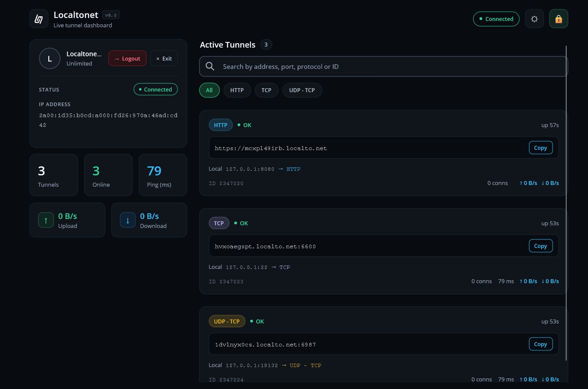Click the 3 Online stat card

[108, 175]
